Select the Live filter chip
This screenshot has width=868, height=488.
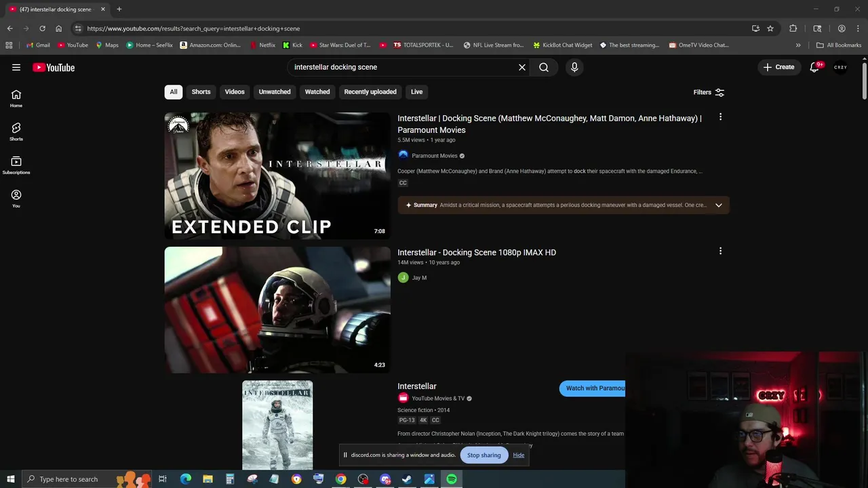click(x=417, y=92)
